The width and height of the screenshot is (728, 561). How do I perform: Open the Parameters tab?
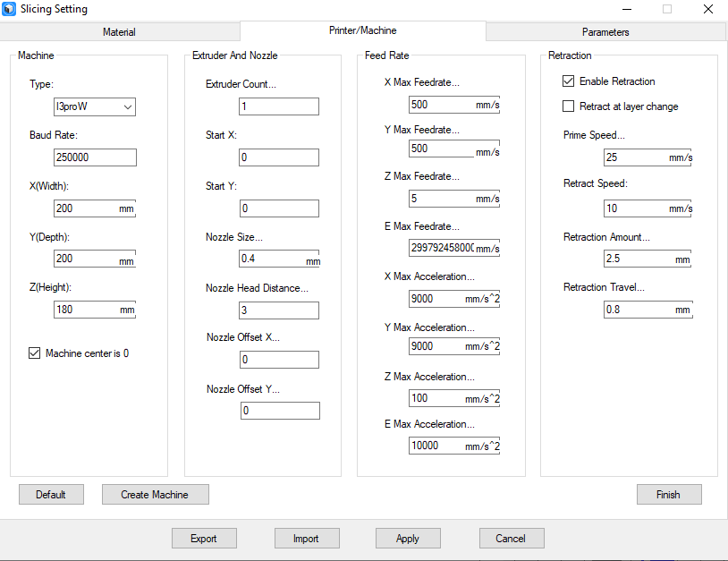click(x=605, y=32)
